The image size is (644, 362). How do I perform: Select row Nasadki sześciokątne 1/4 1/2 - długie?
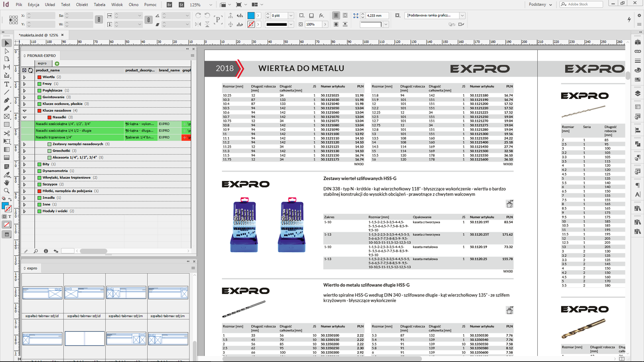pyautogui.click(x=106, y=131)
